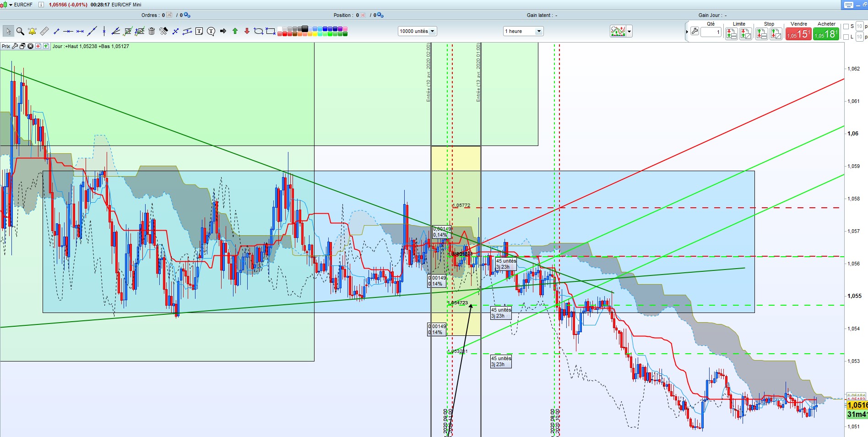Select the speech bubble comment tool
Screen dimensions: 868x437
click(211, 31)
